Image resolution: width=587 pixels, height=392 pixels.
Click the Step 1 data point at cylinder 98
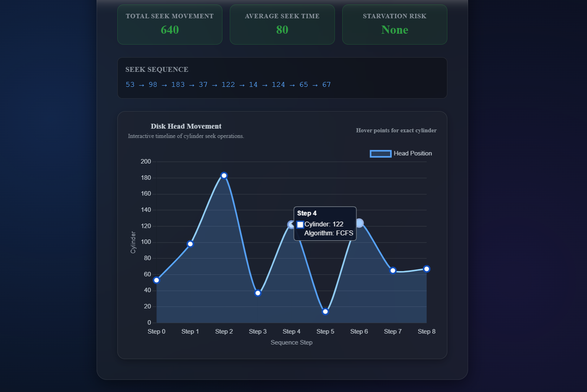[x=190, y=244]
